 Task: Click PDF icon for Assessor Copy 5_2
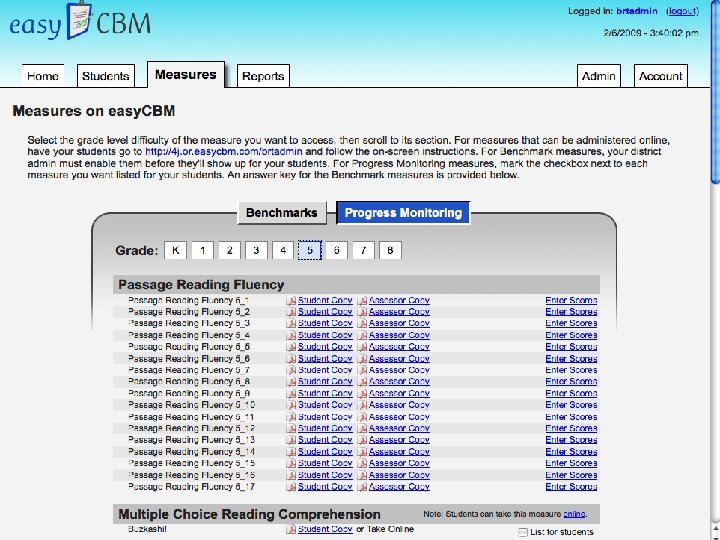[362, 312]
